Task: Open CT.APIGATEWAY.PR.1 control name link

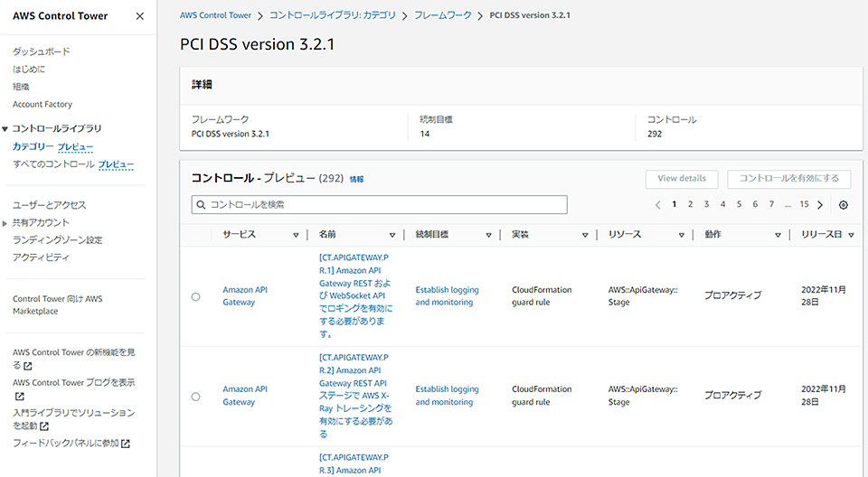Action: (x=354, y=296)
